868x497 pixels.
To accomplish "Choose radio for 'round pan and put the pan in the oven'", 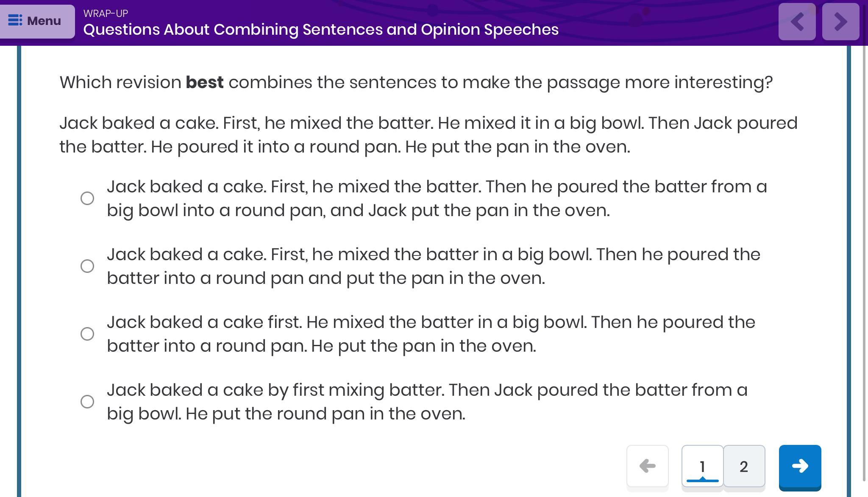I will pos(87,266).
